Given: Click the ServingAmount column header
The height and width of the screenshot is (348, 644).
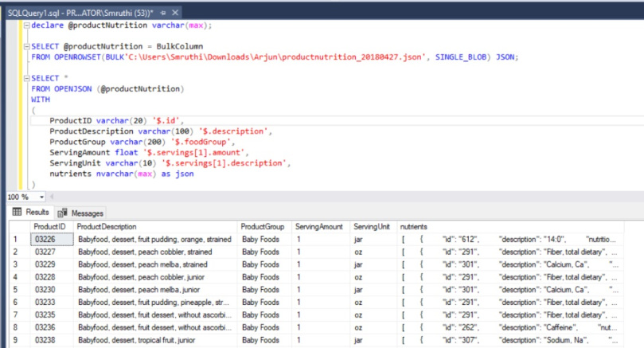Looking at the screenshot, I should click(320, 226).
